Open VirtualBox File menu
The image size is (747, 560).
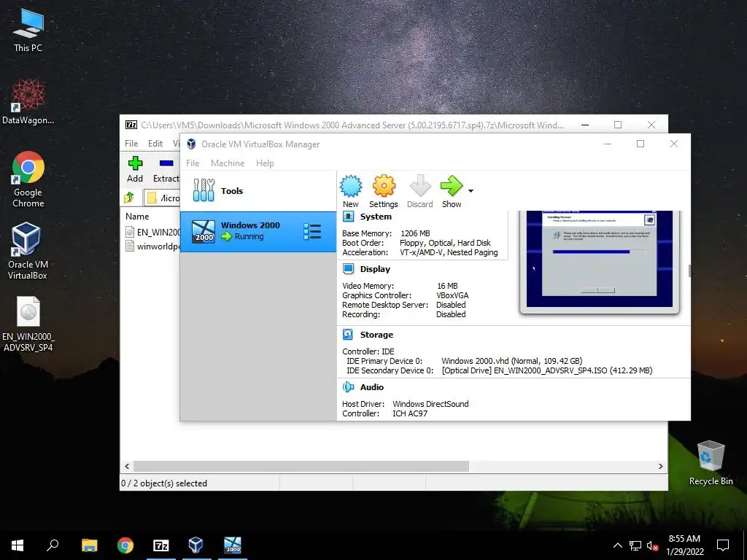tap(193, 163)
